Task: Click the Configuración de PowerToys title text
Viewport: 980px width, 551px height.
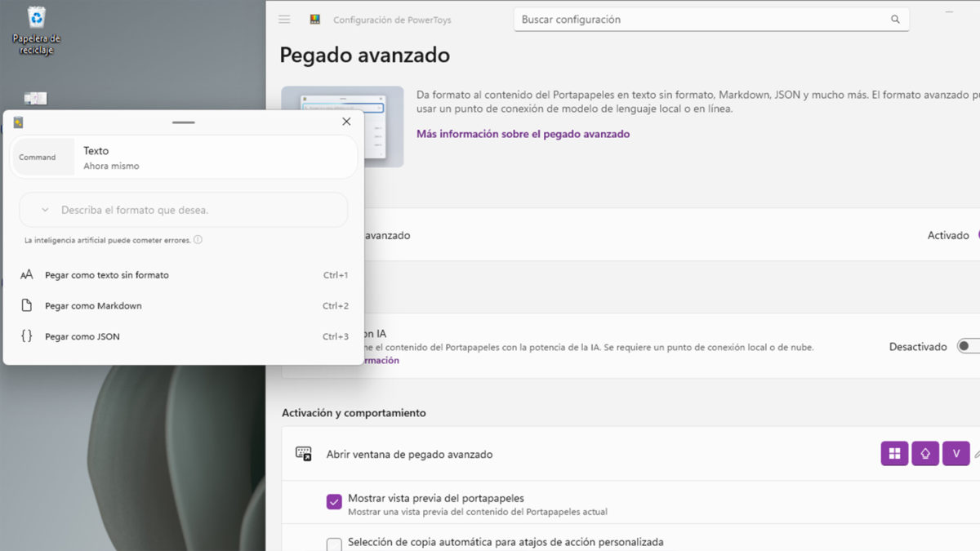Action: (392, 20)
